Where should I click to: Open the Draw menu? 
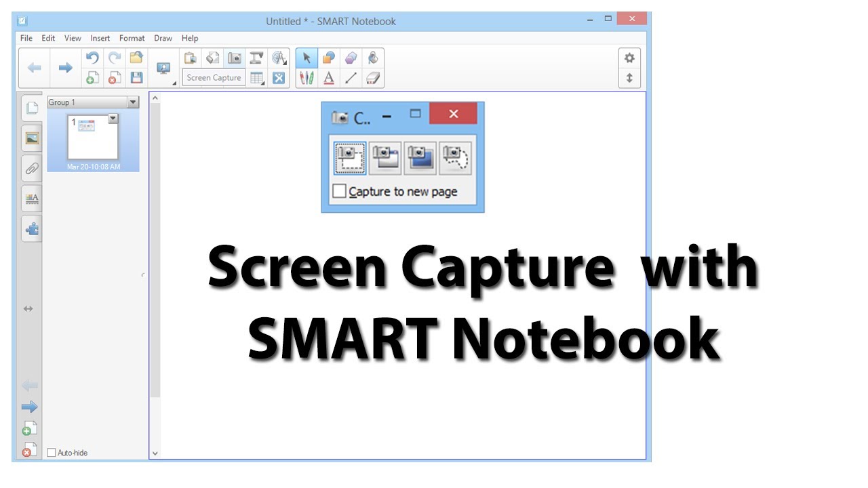click(x=163, y=38)
